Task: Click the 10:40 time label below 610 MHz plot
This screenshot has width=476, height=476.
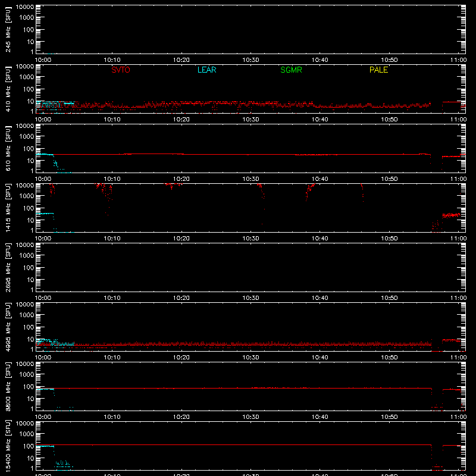Action: coord(320,179)
